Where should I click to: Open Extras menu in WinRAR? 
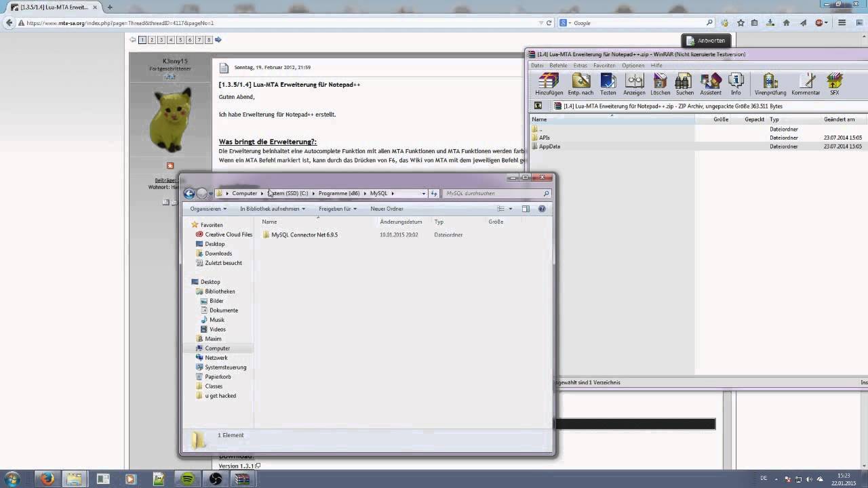click(580, 66)
